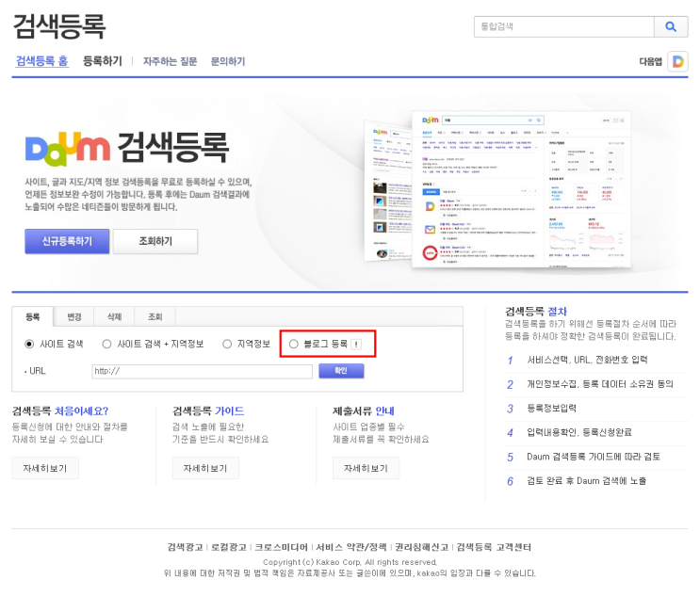Go to 검색등록 홈 menu
This screenshot has width=700, height=596.
42,60
